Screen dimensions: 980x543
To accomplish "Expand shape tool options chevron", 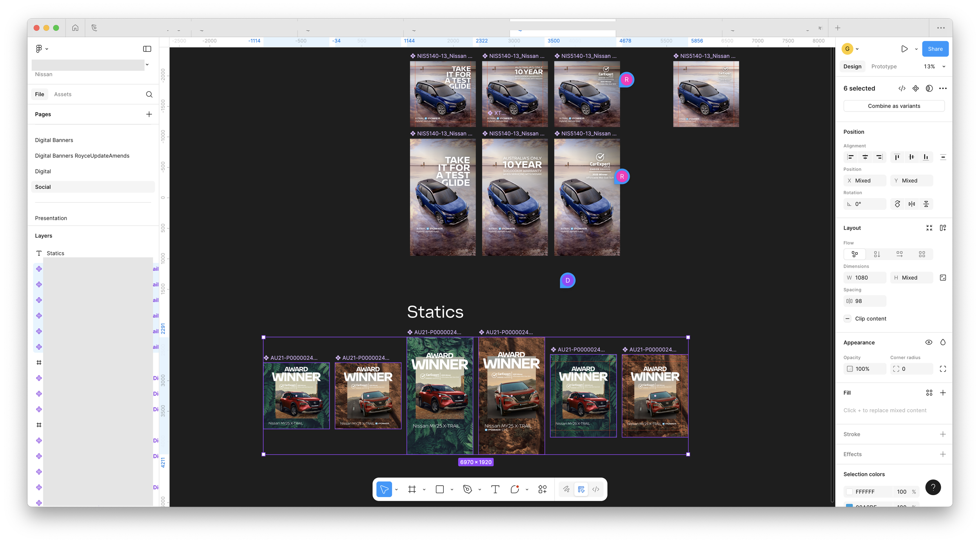I will (452, 489).
